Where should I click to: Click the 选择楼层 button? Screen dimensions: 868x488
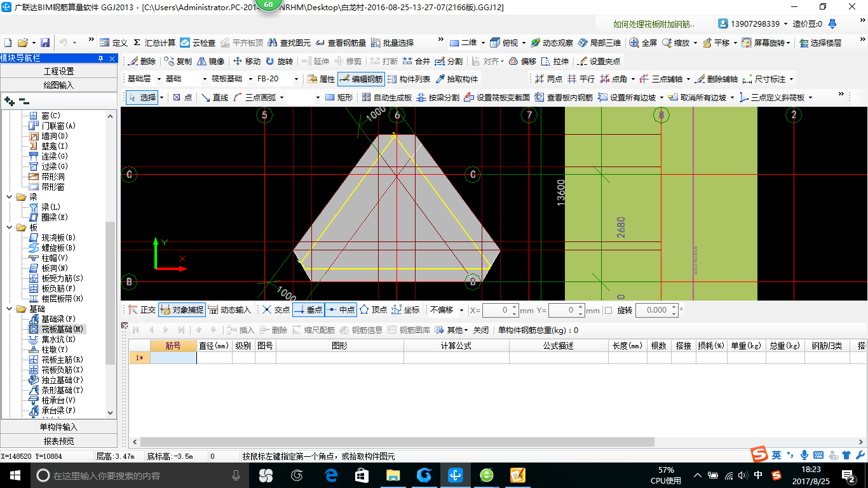[820, 43]
